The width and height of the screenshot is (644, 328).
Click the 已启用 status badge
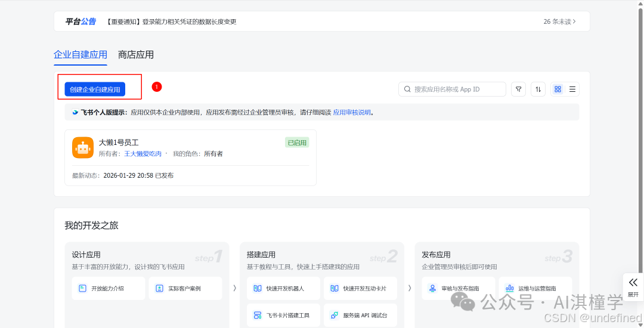pyautogui.click(x=297, y=143)
